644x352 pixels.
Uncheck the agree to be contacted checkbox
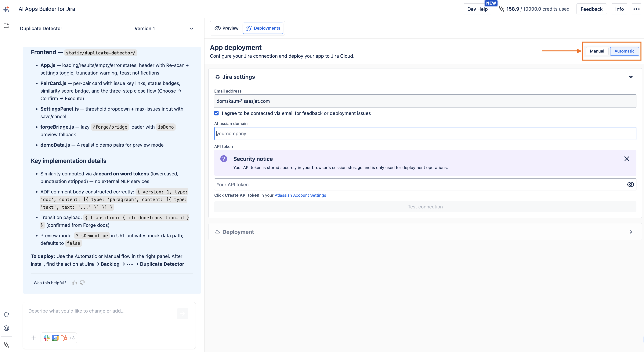pos(216,113)
